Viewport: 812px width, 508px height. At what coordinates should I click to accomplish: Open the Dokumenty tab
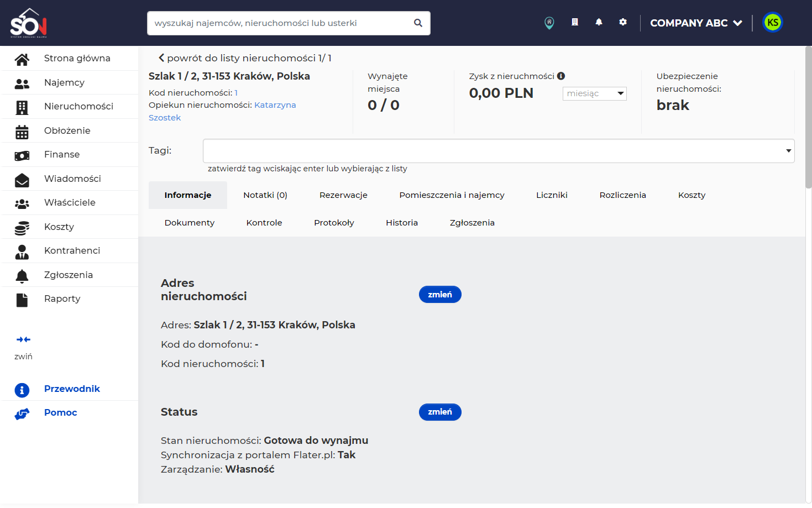coord(190,223)
